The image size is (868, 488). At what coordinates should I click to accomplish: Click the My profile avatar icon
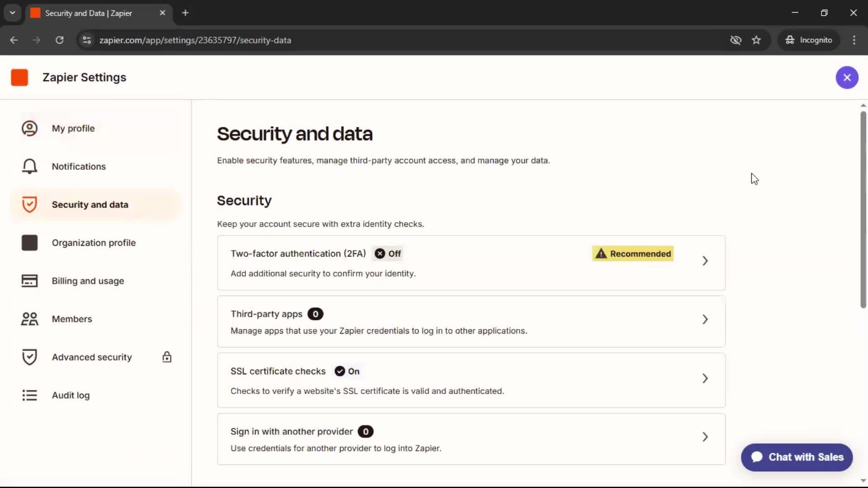click(29, 128)
